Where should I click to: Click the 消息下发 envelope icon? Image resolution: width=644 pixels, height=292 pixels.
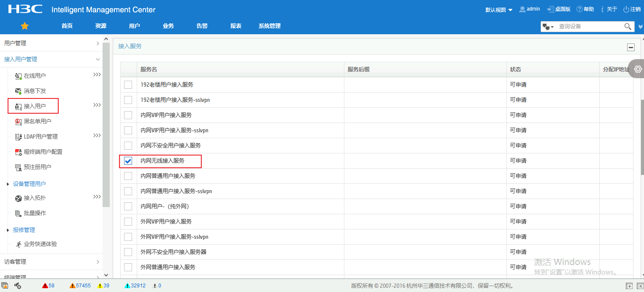18,91
